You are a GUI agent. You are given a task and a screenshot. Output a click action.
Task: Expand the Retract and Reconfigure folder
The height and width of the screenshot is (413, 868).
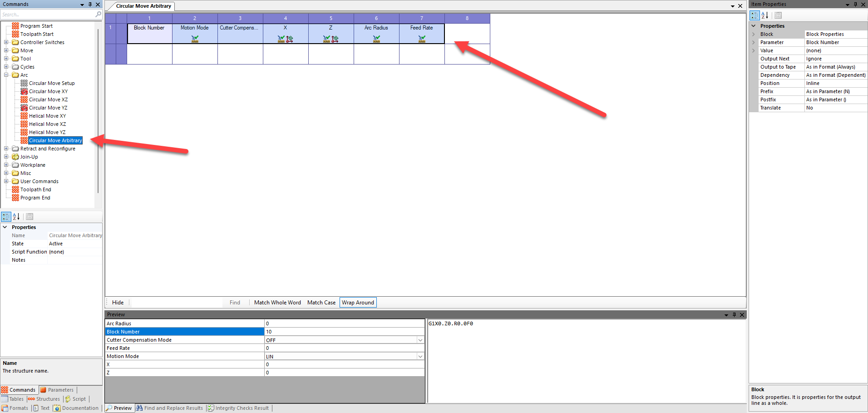(5, 149)
